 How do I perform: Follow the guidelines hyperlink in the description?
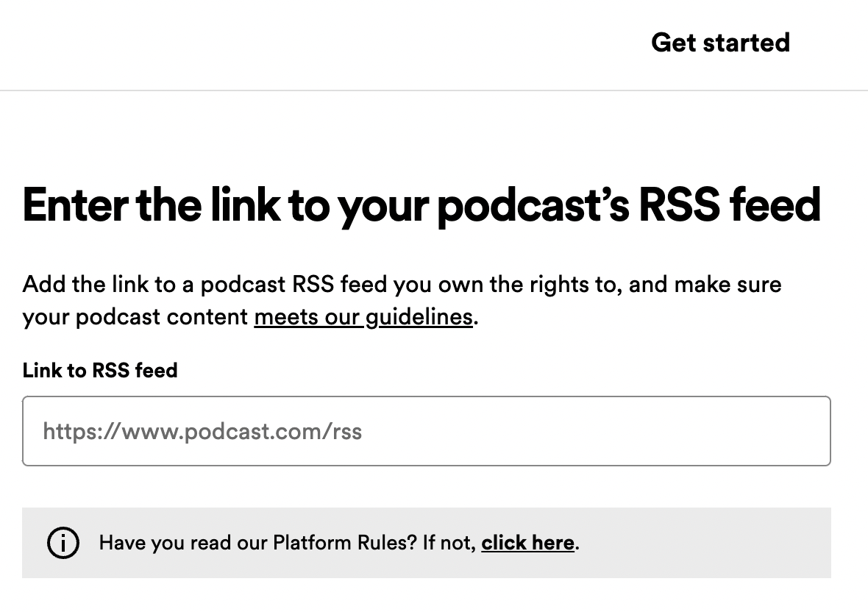tap(363, 316)
